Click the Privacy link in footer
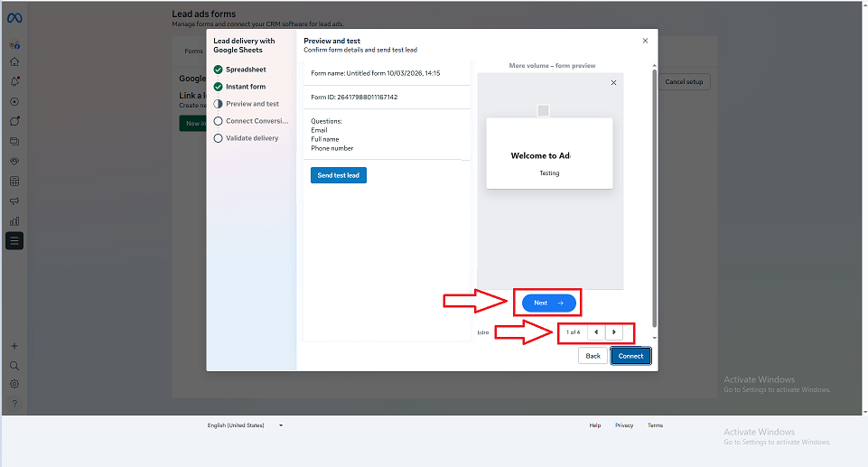868x467 pixels. (x=624, y=425)
